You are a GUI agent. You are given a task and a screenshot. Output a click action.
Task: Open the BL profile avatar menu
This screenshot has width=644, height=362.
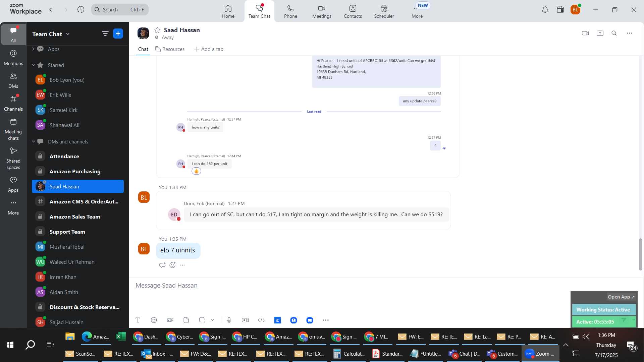tap(576, 10)
